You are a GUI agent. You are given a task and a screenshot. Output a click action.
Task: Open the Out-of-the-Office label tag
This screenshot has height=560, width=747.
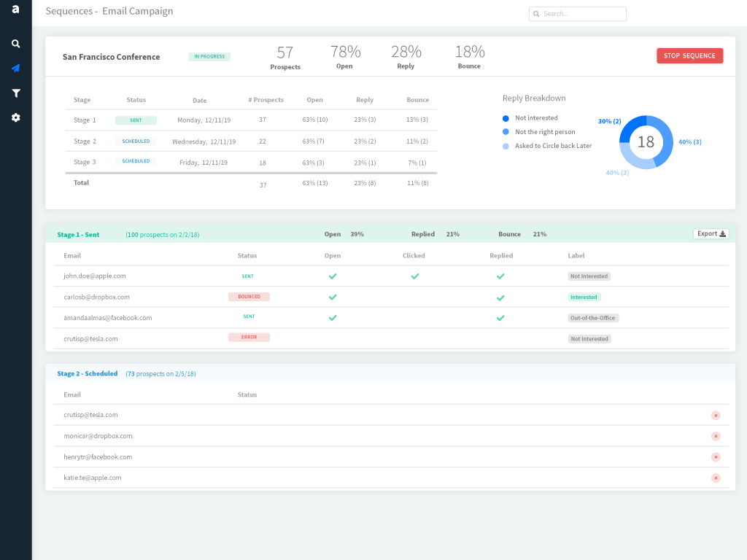point(593,318)
